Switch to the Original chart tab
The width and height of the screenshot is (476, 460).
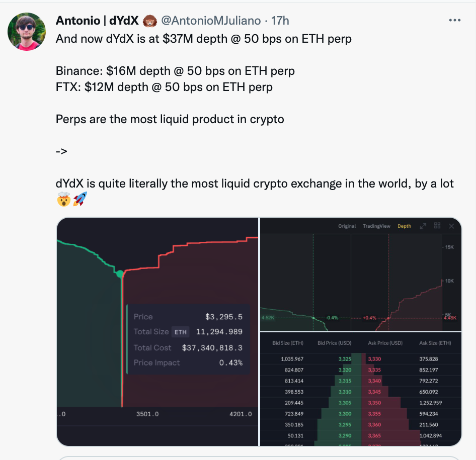(347, 226)
